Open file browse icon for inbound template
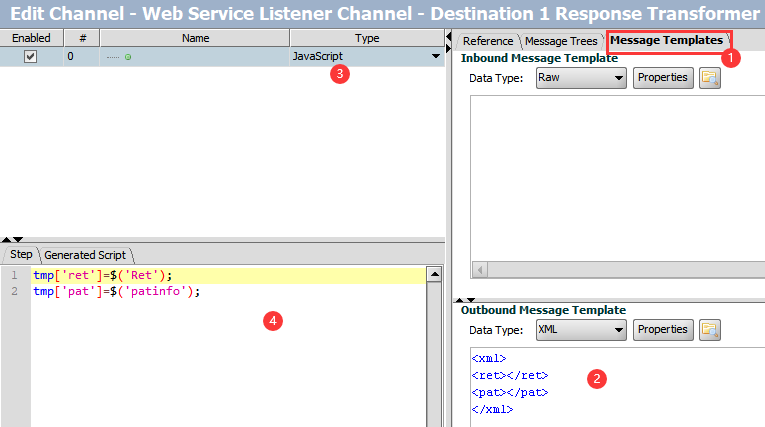This screenshot has width=765, height=427. tap(709, 78)
